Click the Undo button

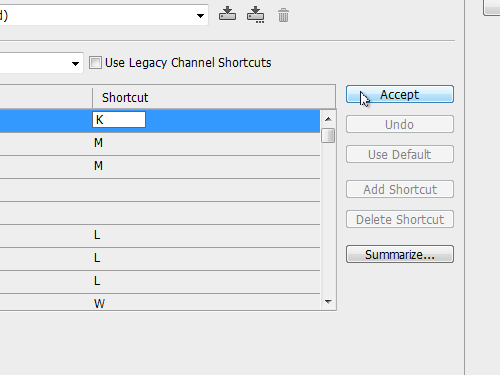click(x=400, y=124)
